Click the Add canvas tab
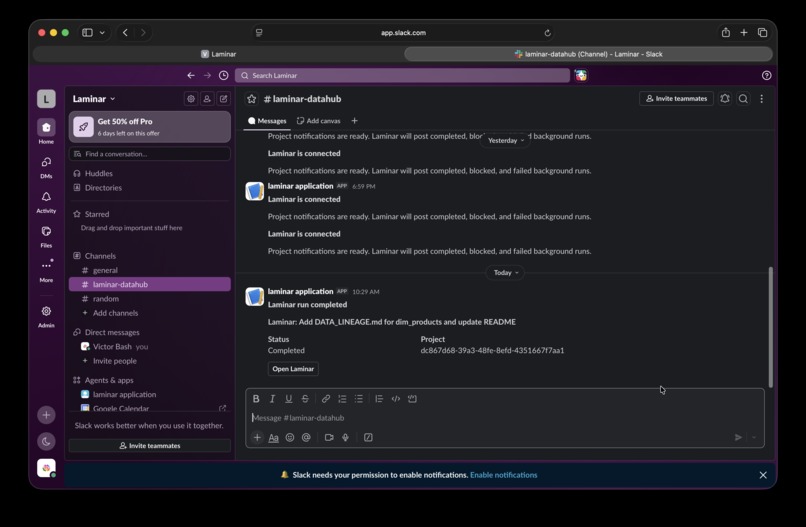 (319, 121)
